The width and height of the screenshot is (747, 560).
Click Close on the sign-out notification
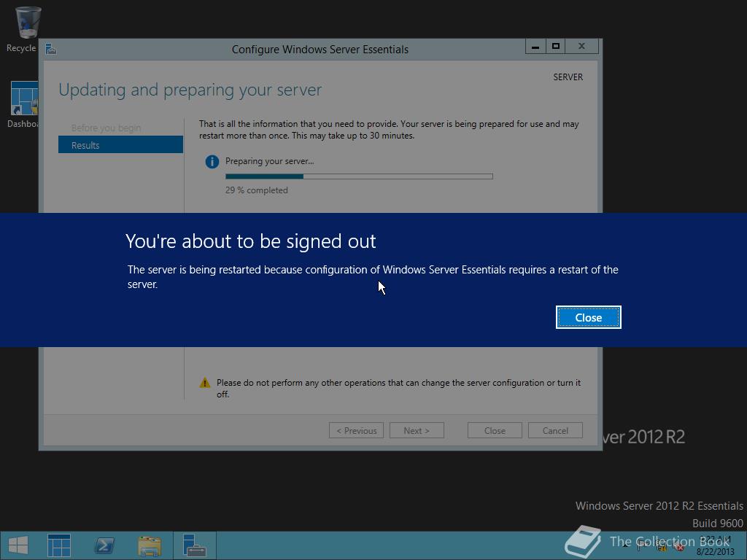(589, 317)
